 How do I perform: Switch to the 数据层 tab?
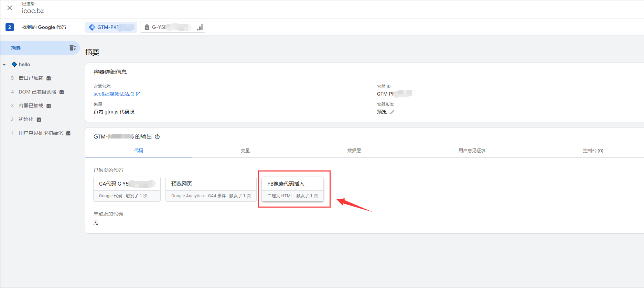click(354, 151)
